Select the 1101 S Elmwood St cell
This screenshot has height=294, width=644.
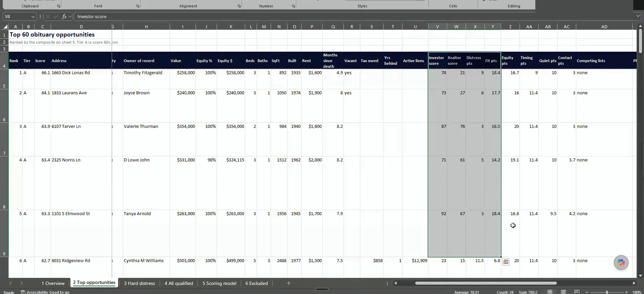[81, 234]
